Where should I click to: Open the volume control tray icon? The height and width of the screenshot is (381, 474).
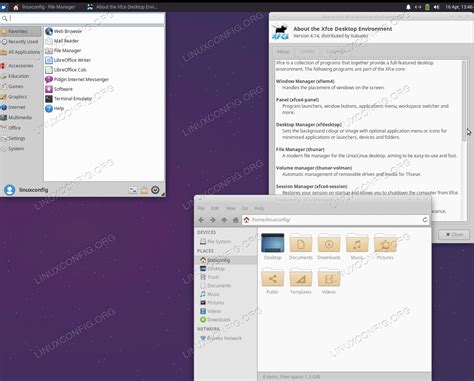point(436,7)
